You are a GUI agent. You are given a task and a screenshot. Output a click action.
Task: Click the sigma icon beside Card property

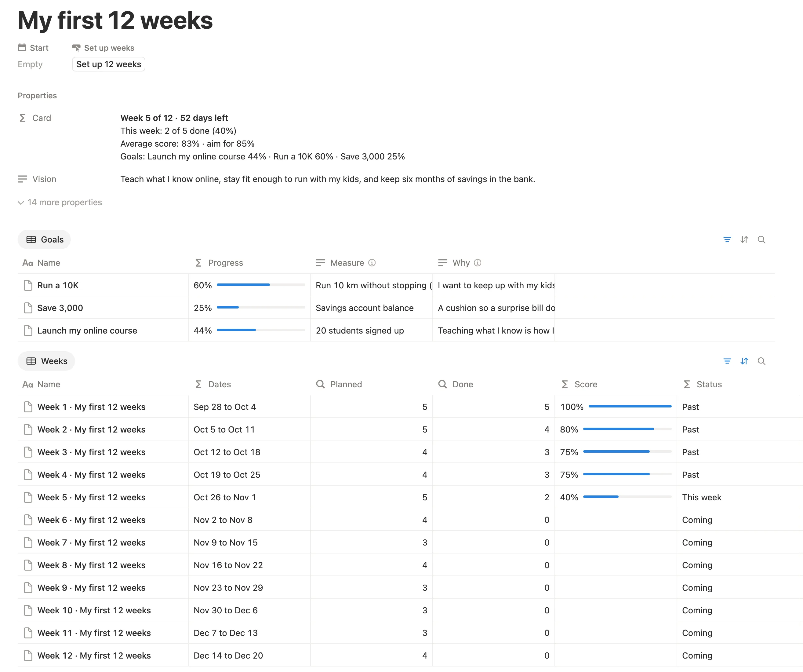pos(23,118)
